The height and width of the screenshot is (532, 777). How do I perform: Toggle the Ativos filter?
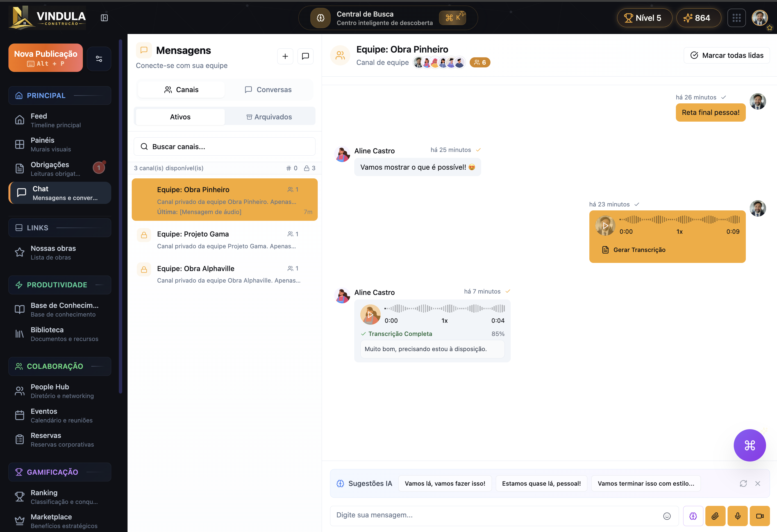point(180,116)
